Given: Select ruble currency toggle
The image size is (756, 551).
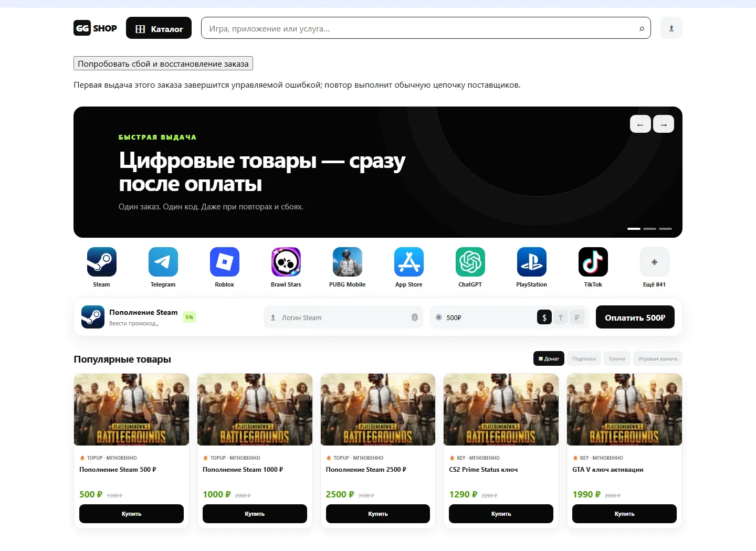Looking at the screenshot, I should click(x=577, y=317).
